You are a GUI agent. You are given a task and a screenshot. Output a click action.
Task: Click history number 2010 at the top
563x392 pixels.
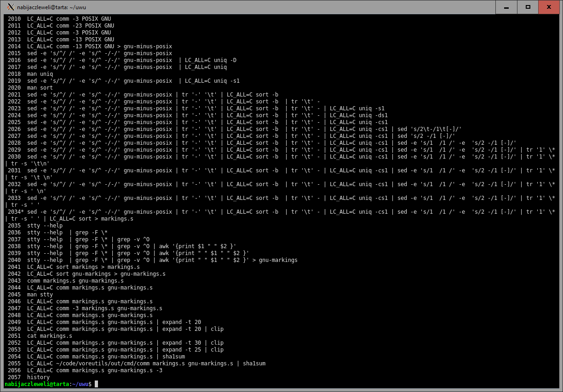pyautogui.click(x=14, y=19)
